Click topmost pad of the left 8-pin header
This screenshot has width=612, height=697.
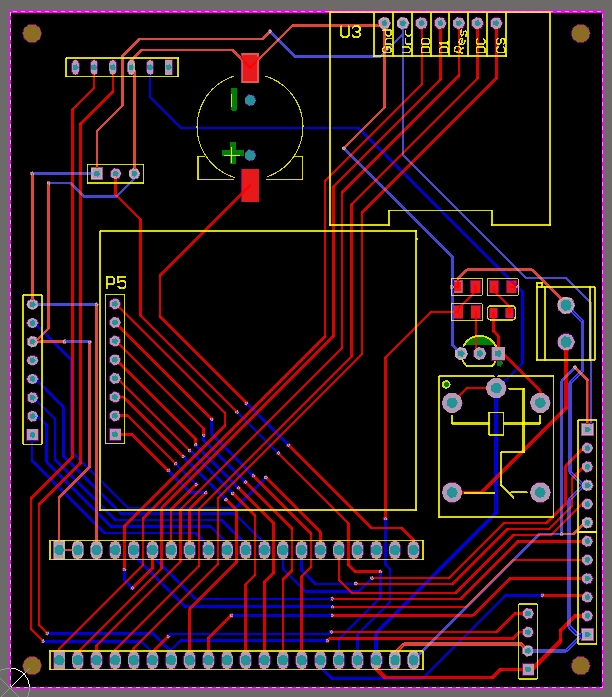pos(32,304)
